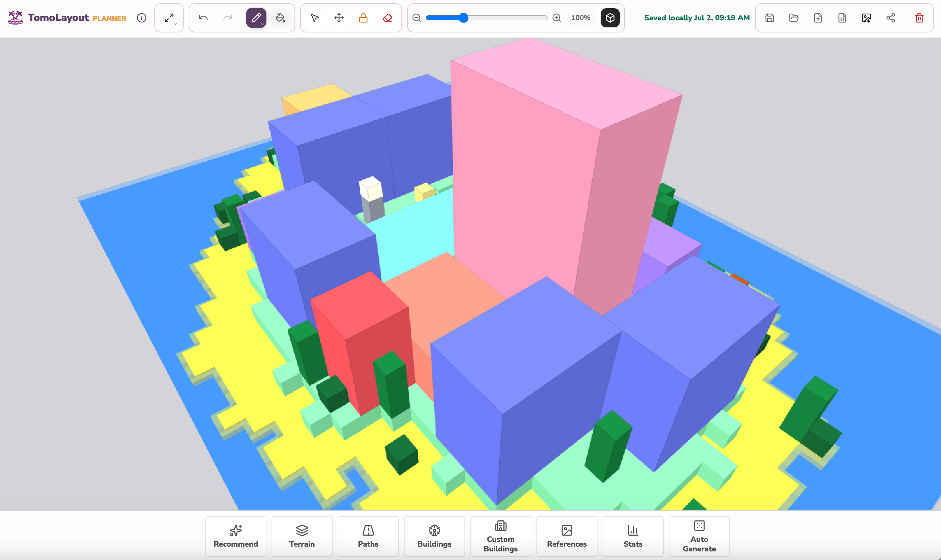Click the TomoLayout palm tree logo
The height and width of the screenshot is (560, 941).
(x=15, y=18)
